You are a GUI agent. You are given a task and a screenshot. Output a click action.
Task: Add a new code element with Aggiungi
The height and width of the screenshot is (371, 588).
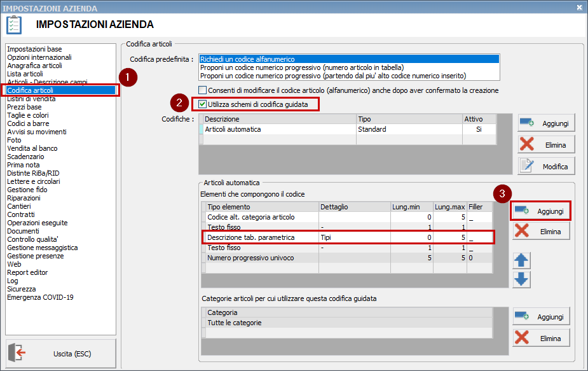pyautogui.click(x=540, y=211)
